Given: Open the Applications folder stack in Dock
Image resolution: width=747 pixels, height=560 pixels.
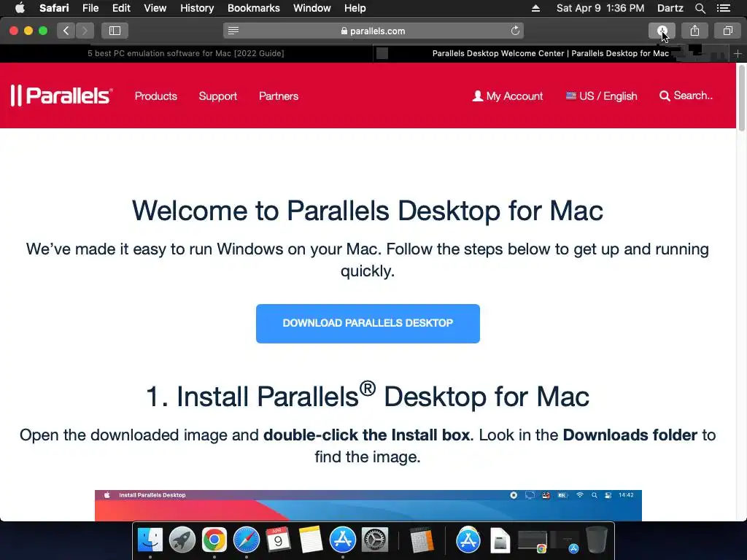Looking at the screenshot, I should 468,540.
